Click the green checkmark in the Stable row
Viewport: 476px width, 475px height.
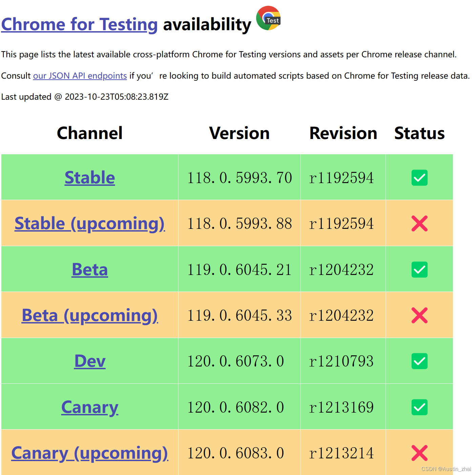click(x=419, y=178)
